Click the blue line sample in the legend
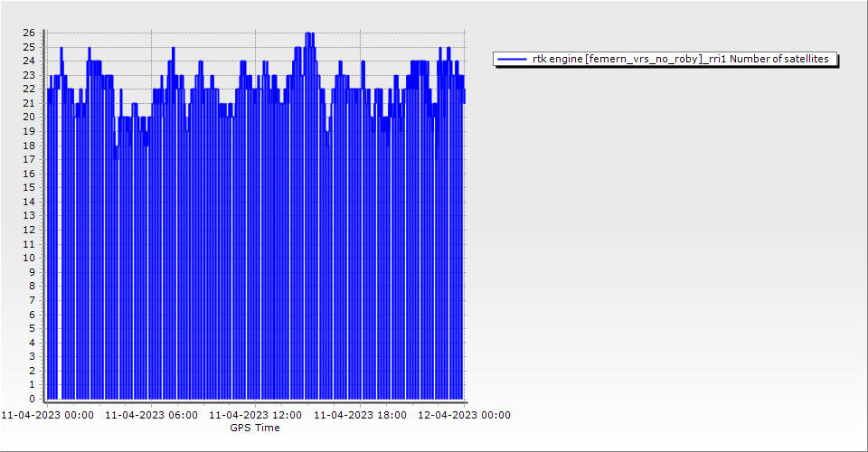 [512, 60]
